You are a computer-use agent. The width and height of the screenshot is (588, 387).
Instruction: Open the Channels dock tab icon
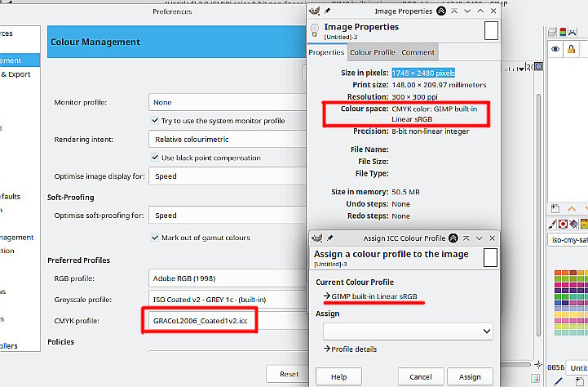[x=563, y=33]
